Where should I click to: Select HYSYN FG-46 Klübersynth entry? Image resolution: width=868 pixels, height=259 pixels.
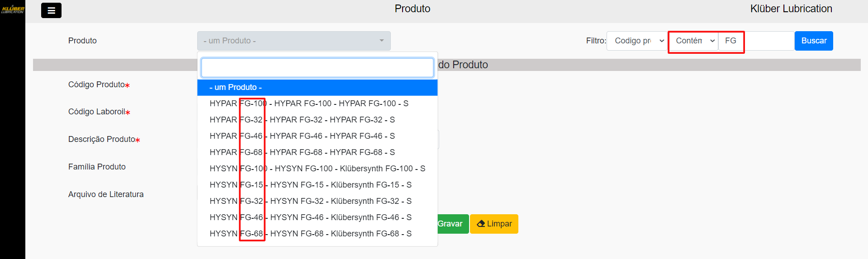click(x=310, y=217)
